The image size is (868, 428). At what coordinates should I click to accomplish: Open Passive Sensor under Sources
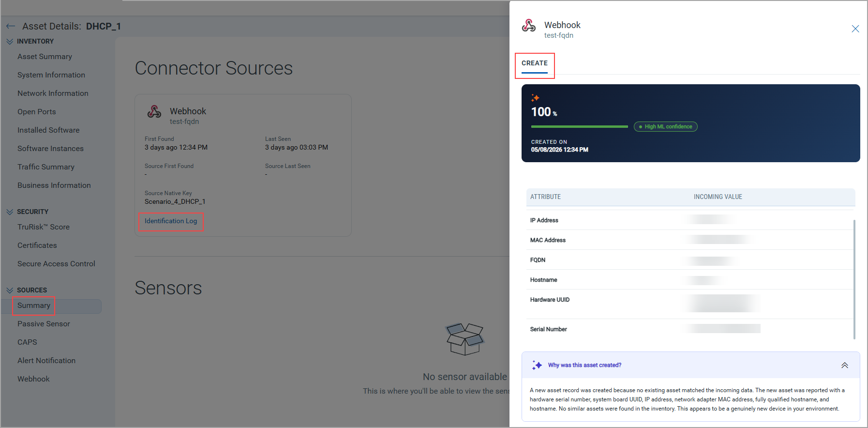point(44,324)
